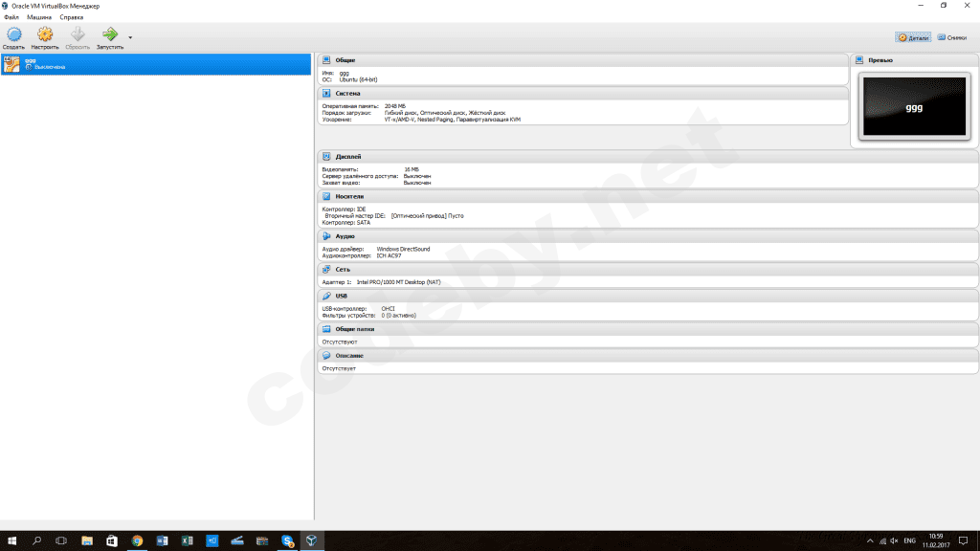
Task: Open Task View from the taskbar
Action: [x=61, y=541]
